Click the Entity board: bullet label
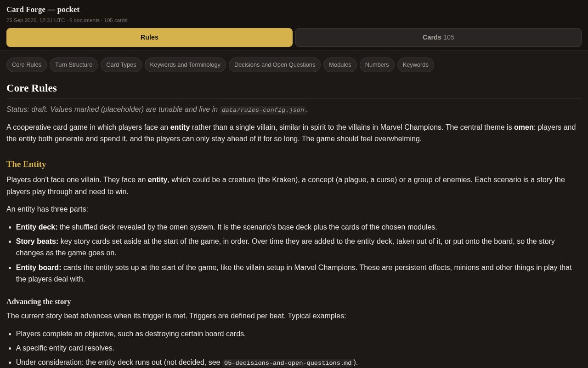This screenshot has height=368, width=588. pyautogui.click(x=39, y=268)
